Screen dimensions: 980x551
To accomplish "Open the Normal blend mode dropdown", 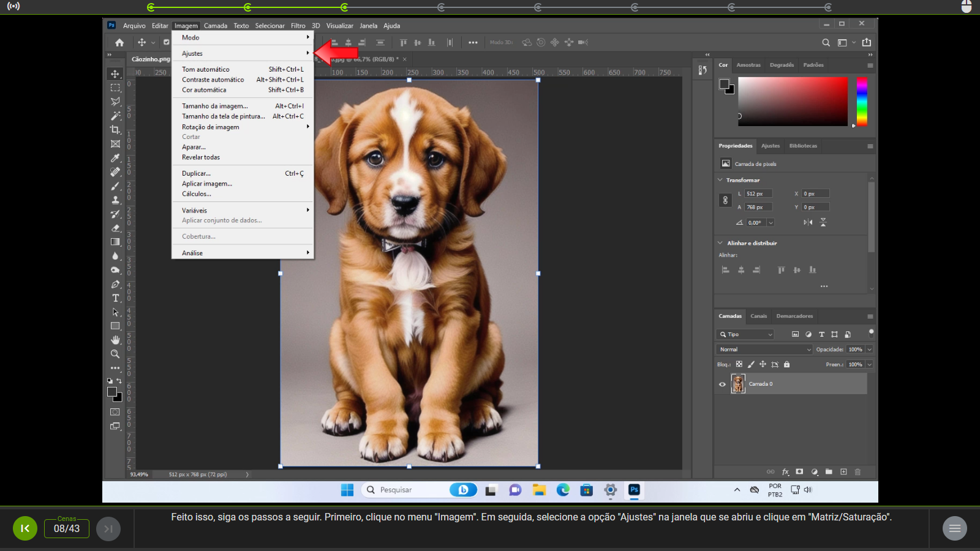I will pyautogui.click(x=764, y=350).
